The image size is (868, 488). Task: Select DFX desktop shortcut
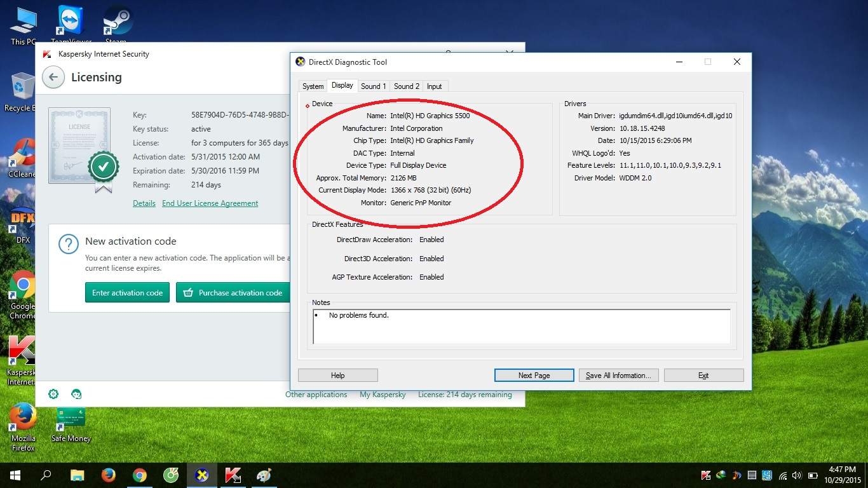(x=23, y=226)
